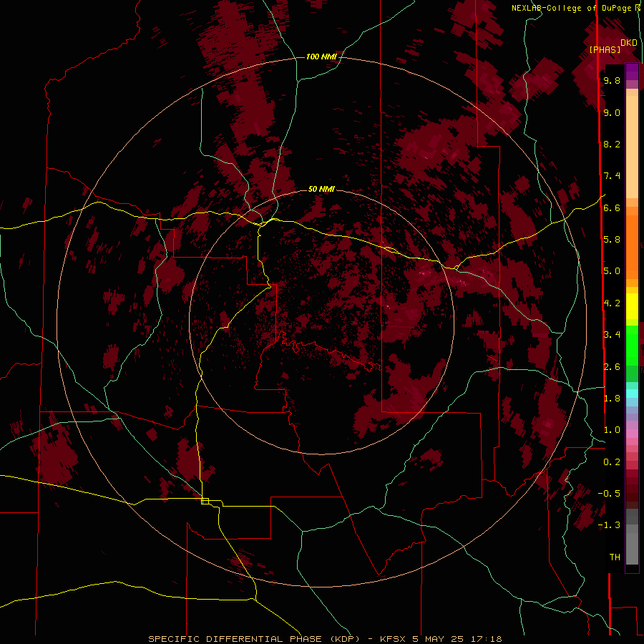The image size is (644, 644).
Task: Click the 7.4 value on color scale
Action: point(612,176)
